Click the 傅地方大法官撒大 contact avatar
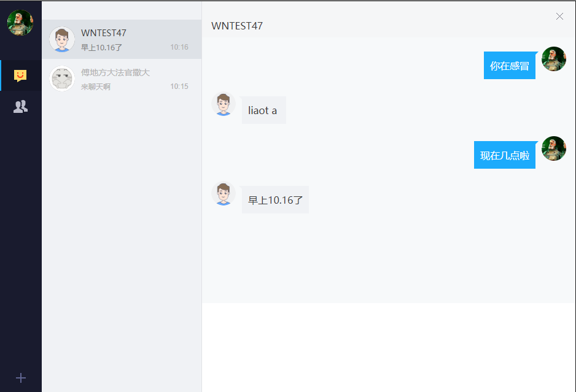Screen dimensions: 576x392 [x=61, y=79]
